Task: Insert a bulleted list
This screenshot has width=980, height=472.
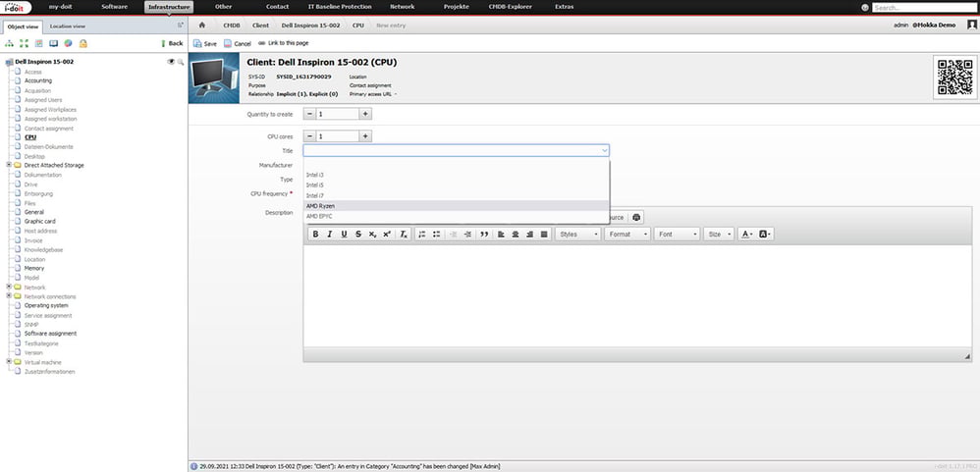Action: tap(436, 235)
